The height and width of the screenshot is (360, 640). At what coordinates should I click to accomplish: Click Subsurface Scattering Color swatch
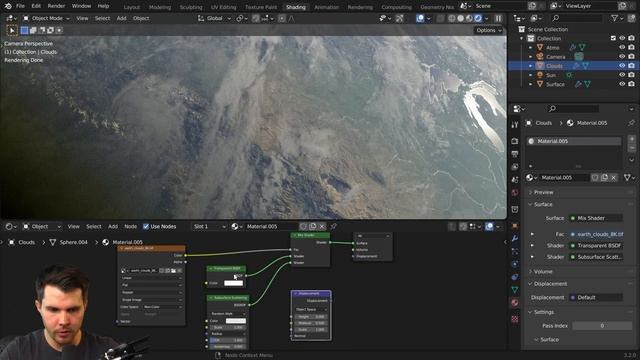tap(236, 321)
